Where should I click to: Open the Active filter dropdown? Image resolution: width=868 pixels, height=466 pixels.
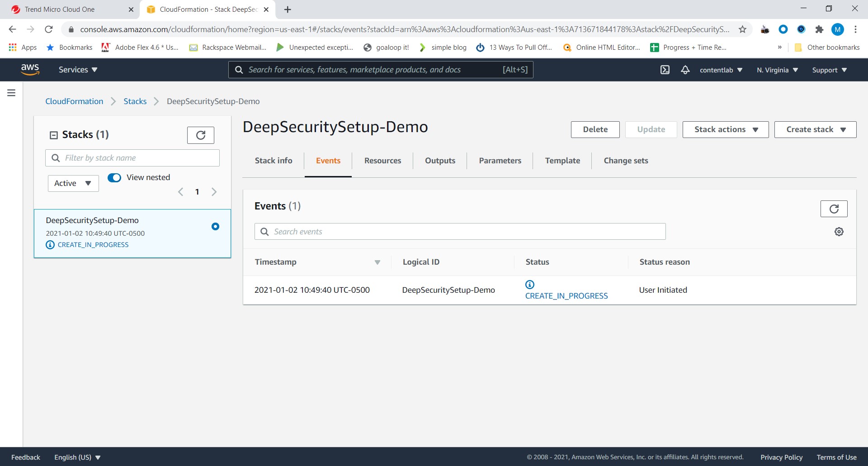[73, 183]
